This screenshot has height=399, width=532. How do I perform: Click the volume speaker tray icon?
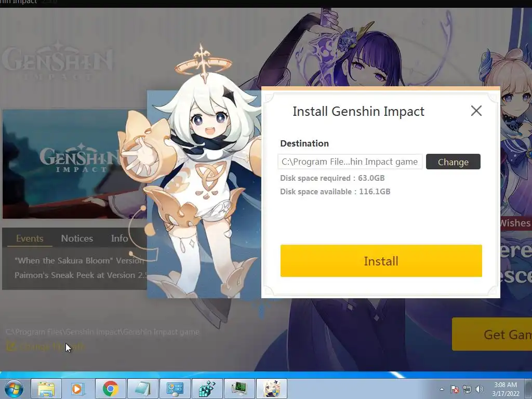[x=479, y=389]
